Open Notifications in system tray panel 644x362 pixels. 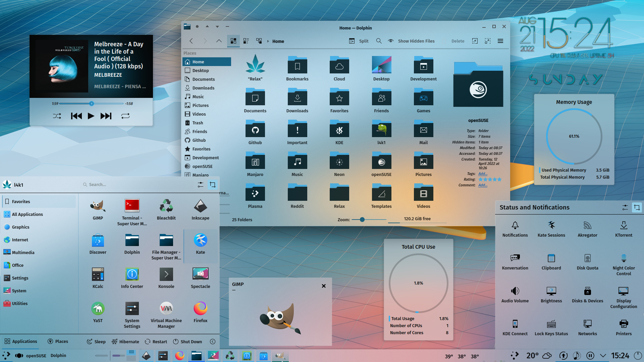[515, 229]
